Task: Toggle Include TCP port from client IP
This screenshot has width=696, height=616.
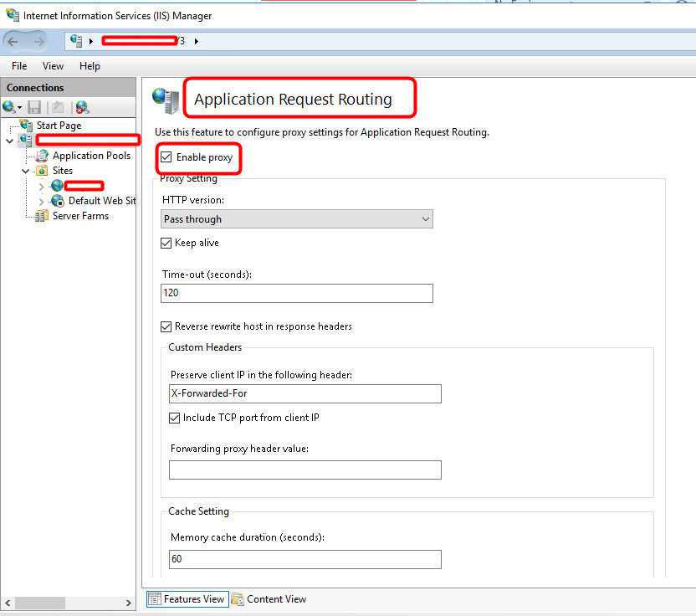Action: pyautogui.click(x=175, y=418)
